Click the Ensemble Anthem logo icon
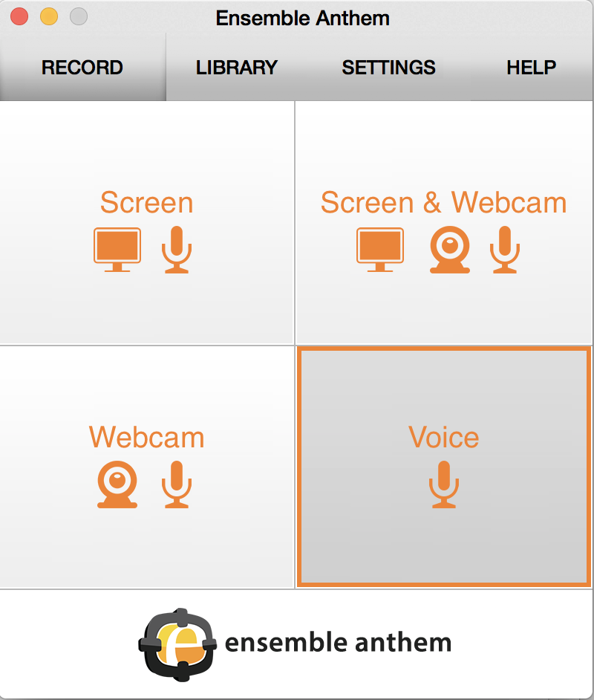This screenshot has width=594, height=700. click(x=177, y=644)
